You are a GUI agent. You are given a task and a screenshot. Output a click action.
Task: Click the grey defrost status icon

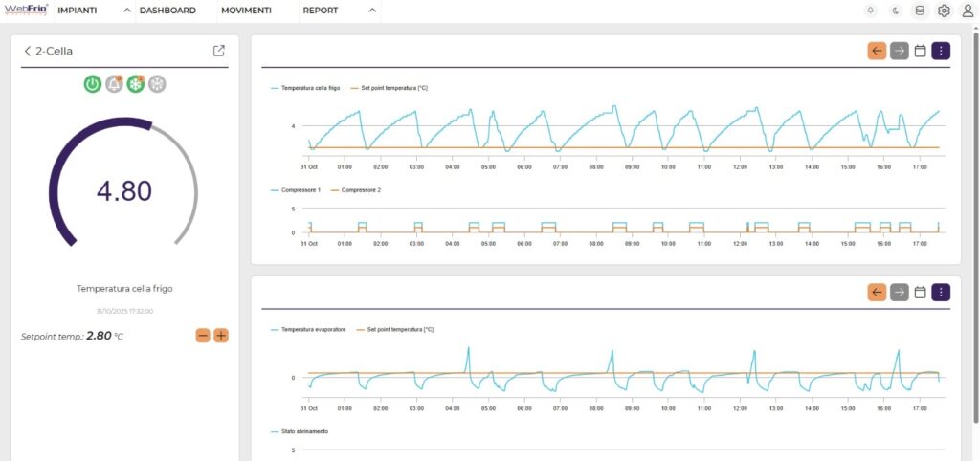[x=157, y=84]
